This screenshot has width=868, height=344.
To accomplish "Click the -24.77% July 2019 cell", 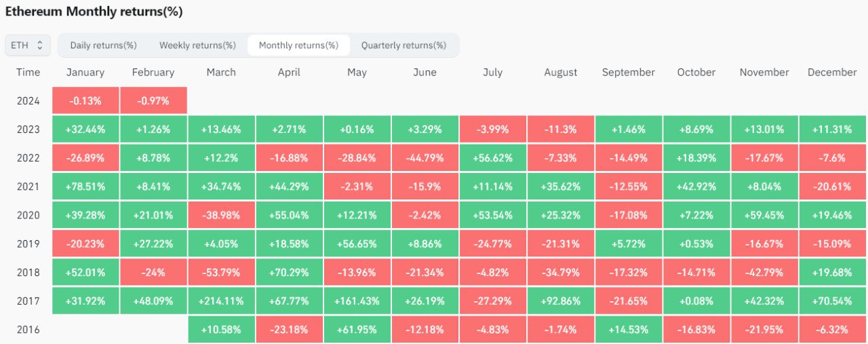I will click(x=492, y=244).
